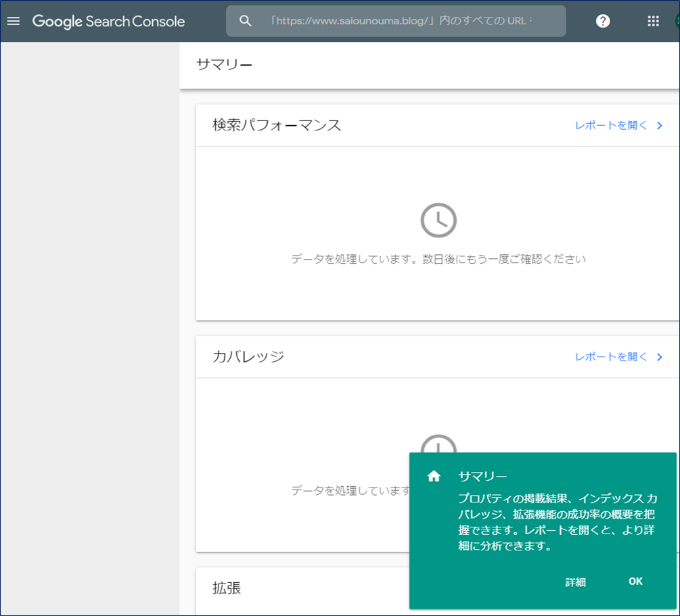
Task: Open 詳細 in the サマリー tooltip
Action: click(576, 582)
